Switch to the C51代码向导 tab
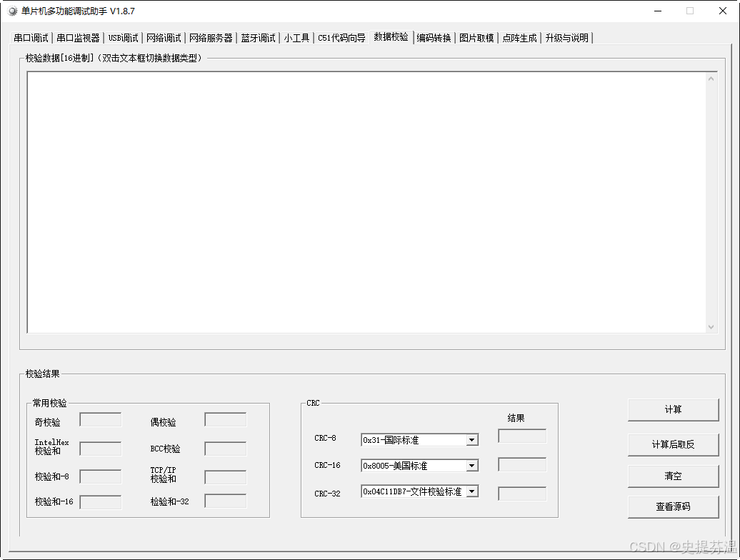740x560 pixels. coord(341,38)
